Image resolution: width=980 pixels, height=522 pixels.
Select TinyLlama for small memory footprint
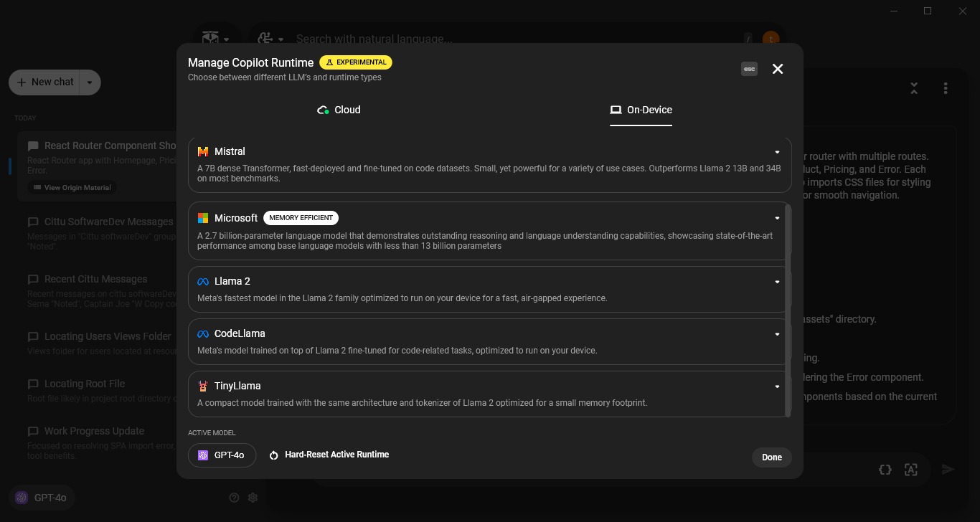[488, 393]
